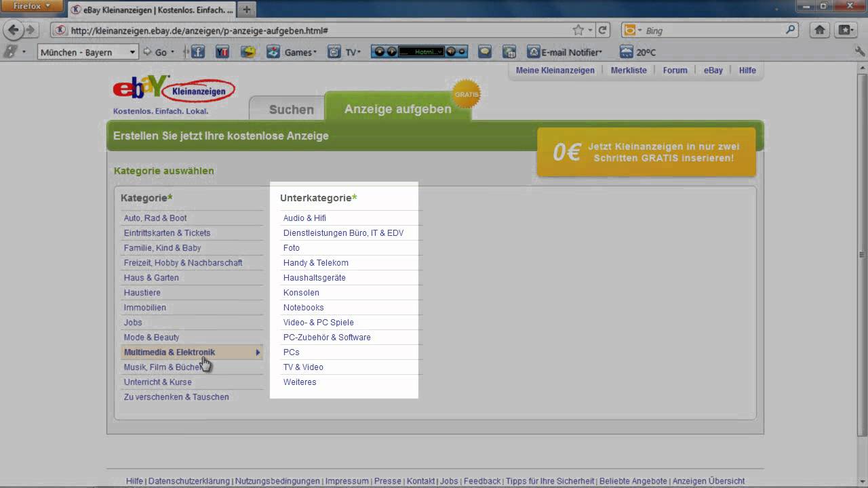The width and height of the screenshot is (868, 488).
Task: Open the bookmarks menu button icon
Action: coord(845,30)
